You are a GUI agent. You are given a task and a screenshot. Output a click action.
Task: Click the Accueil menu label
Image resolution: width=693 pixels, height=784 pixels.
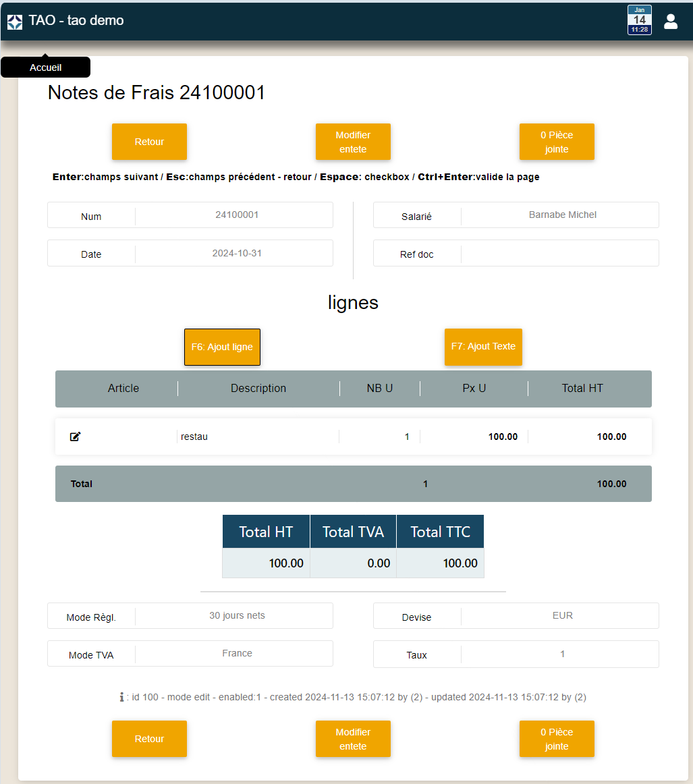(x=46, y=67)
